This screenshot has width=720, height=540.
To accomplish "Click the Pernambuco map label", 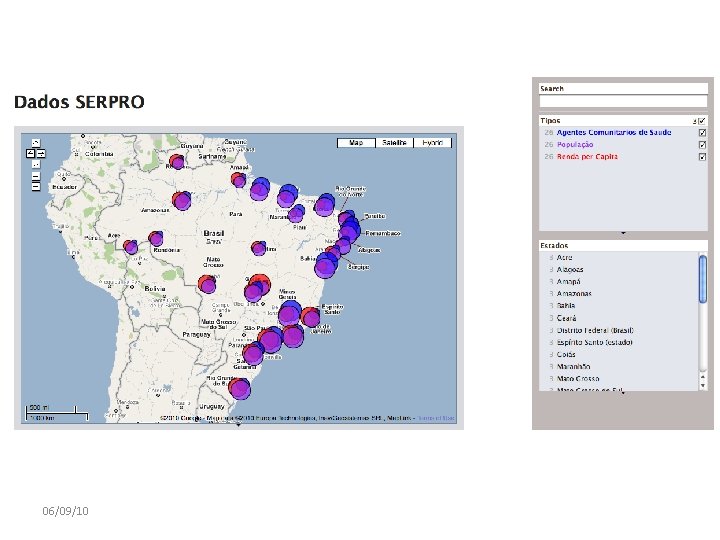I will pyautogui.click(x=383, y=233).
